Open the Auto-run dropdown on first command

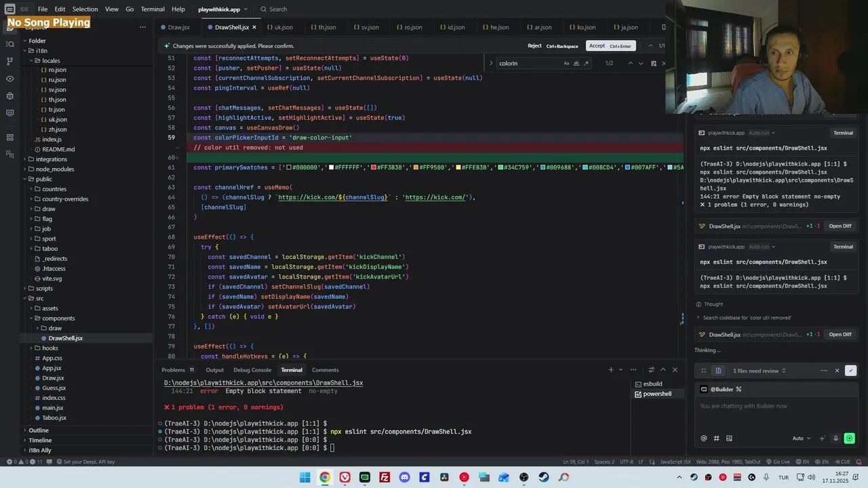[762, 133]
